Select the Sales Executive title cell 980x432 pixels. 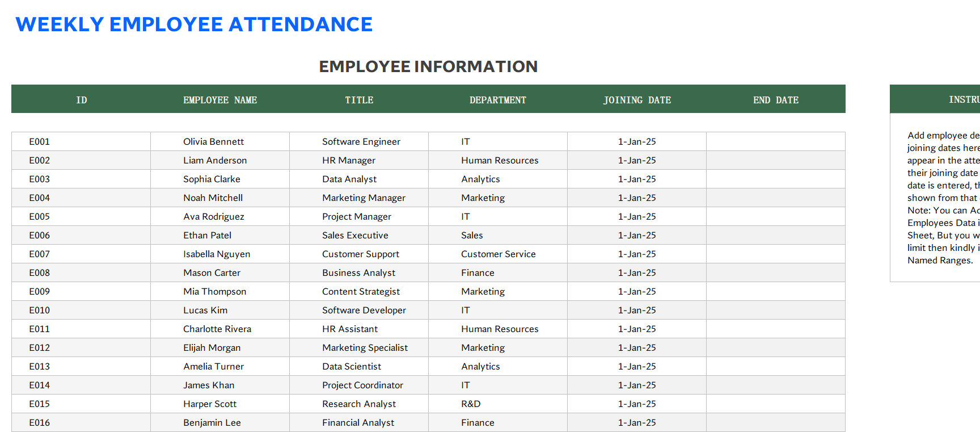pos(359,235)
